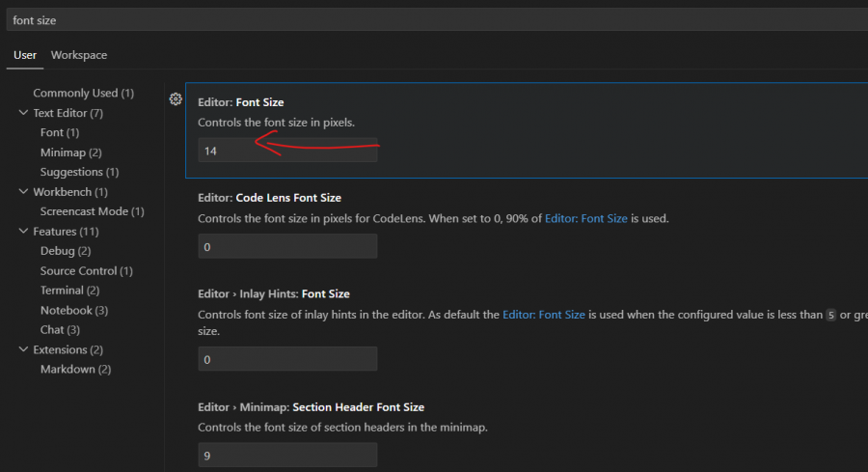Collapse the Extensions tree section
The height and width of the screenshot is (472, 868).
(23, 349)
